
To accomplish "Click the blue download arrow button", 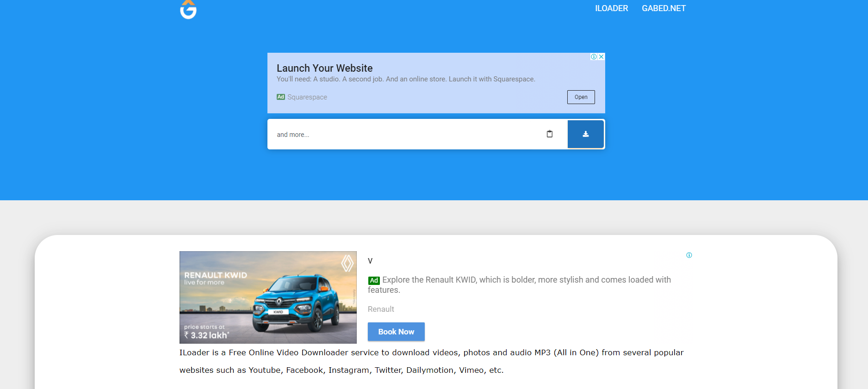I will 585,134.
